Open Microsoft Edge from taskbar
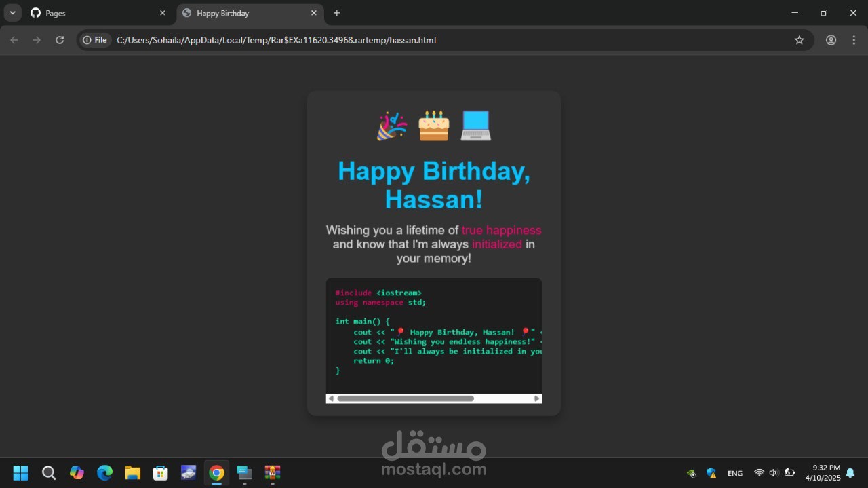The width and height of the screenshot is (868, 488). point(104,472)
